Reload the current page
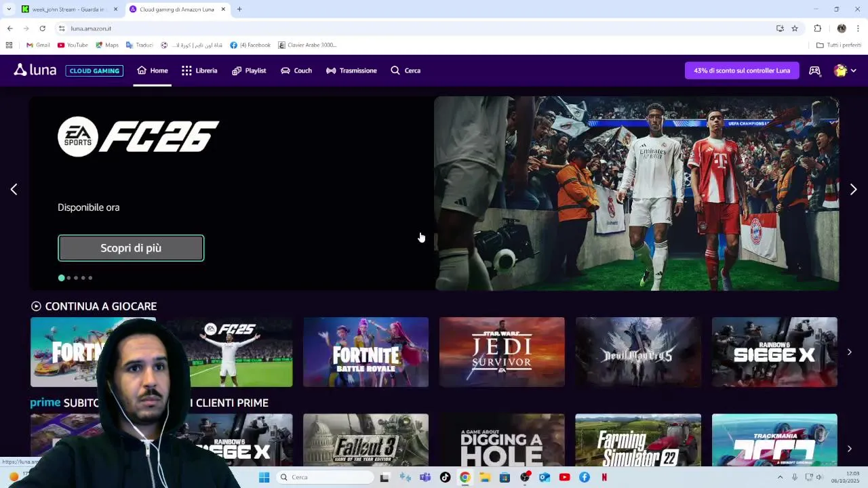Viewport: 868px width, 488px height. click(x=42, y=28)
